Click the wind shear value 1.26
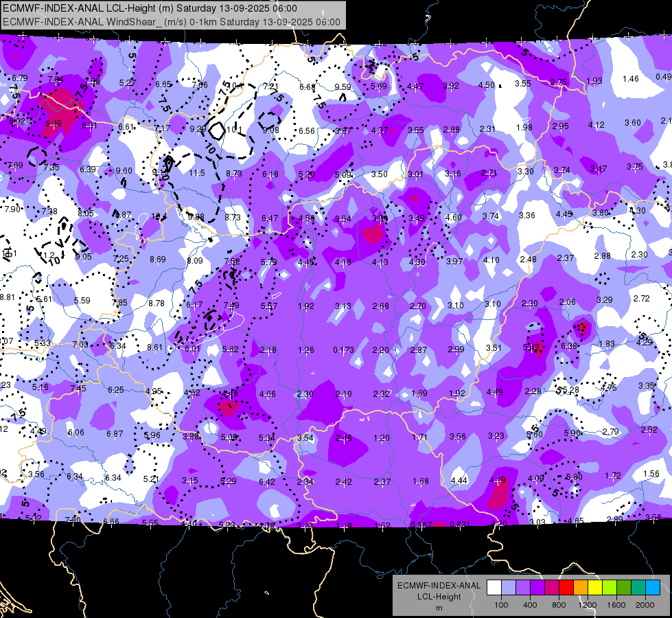The height and width of the screenshot is (618, 672). (x=306, y=350)
